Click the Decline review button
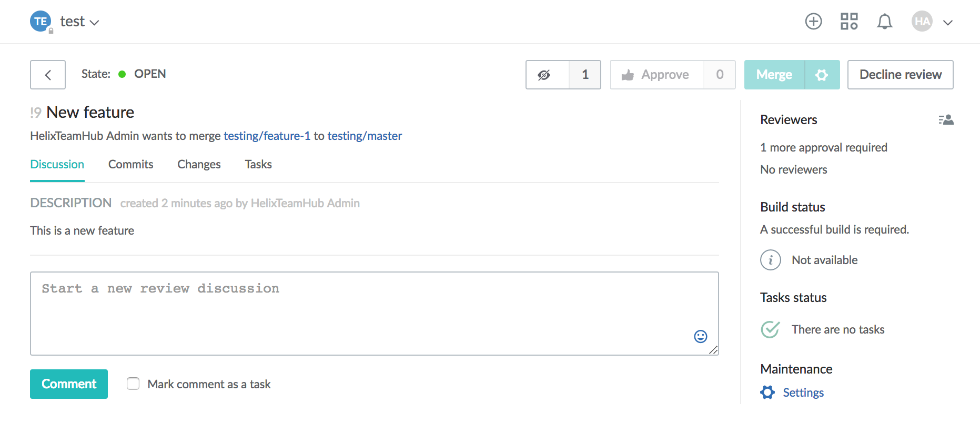This screenshot has width=980, height=423. (900, 74)
